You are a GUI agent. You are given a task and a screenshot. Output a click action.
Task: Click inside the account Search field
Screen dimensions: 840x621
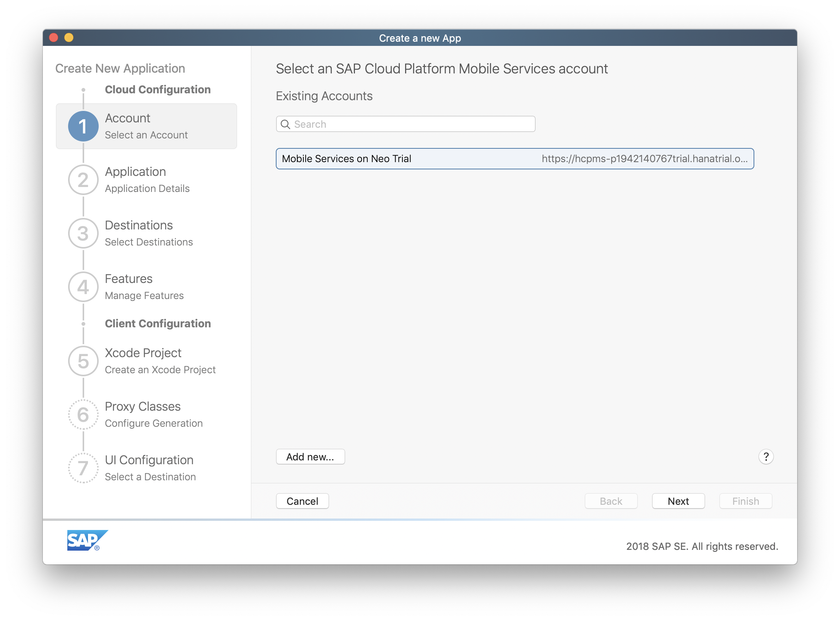coord(405,124)
